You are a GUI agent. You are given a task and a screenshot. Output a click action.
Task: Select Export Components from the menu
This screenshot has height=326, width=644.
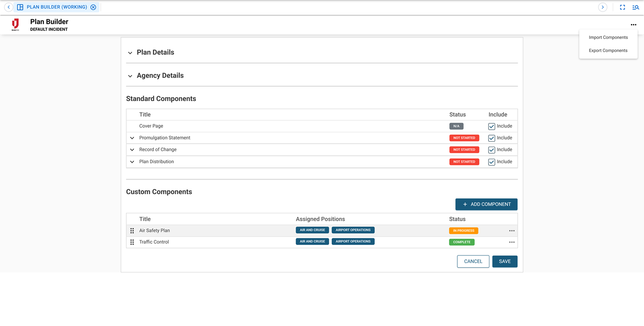pos(608,50)
